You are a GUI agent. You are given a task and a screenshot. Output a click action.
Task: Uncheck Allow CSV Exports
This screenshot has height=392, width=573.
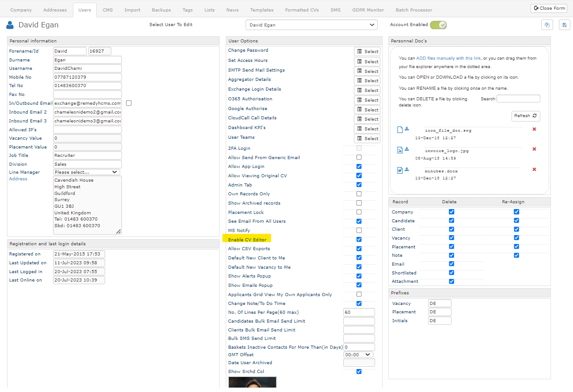tap(359, 249)
